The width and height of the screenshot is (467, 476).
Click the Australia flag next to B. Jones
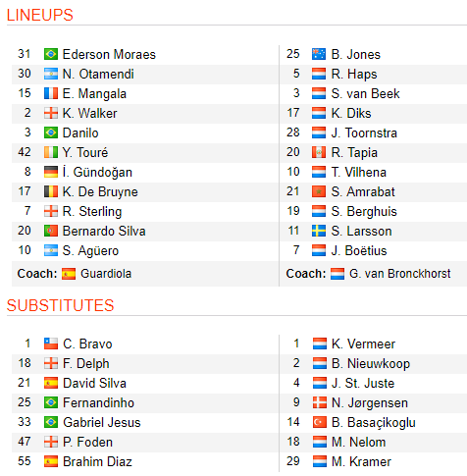click(319, 54)
